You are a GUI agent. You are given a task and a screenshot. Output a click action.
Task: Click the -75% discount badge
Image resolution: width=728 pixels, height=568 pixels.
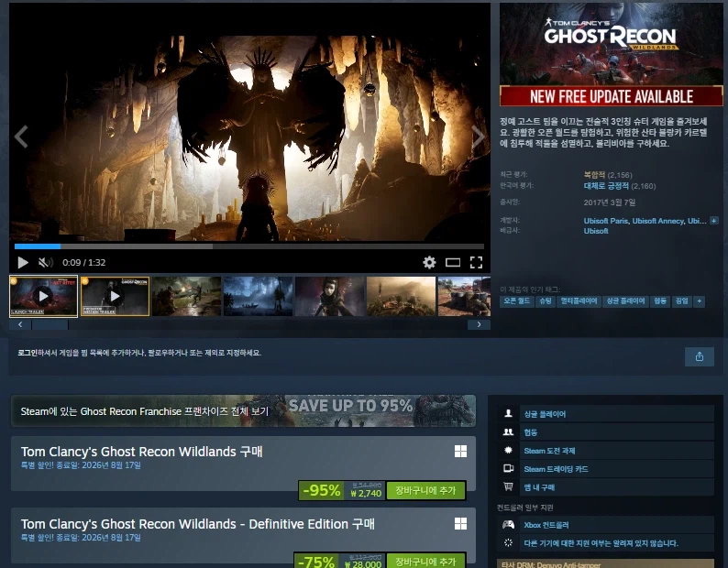tap(316, 561)
